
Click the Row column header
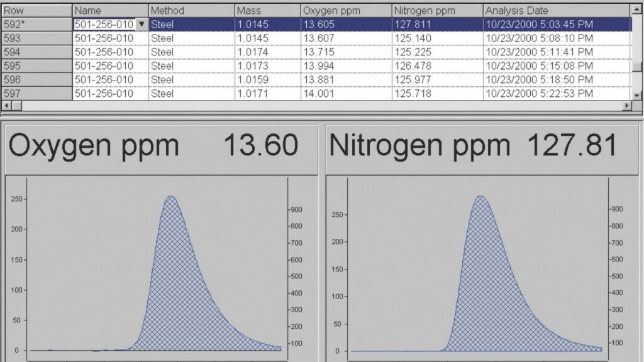point(37,11)
